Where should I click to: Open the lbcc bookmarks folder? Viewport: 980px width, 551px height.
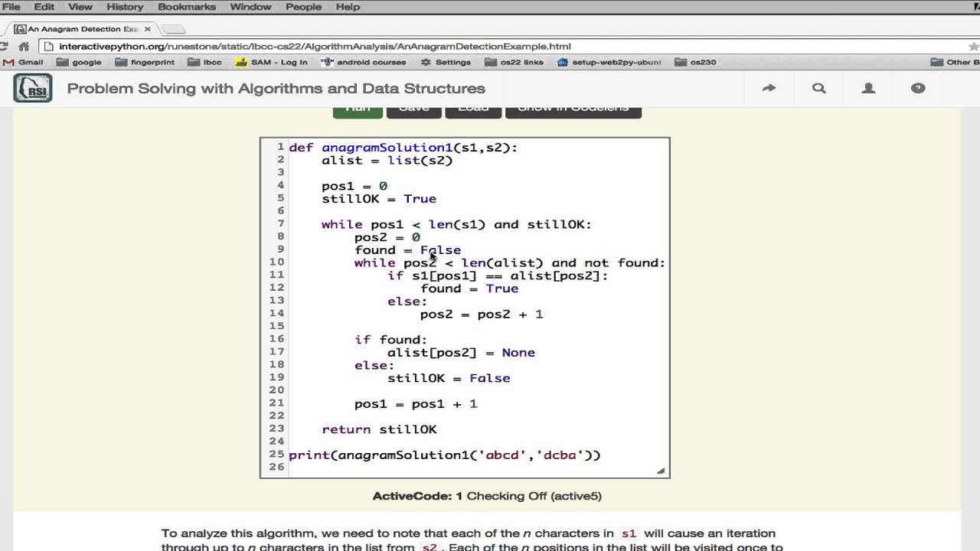[205, 63]
